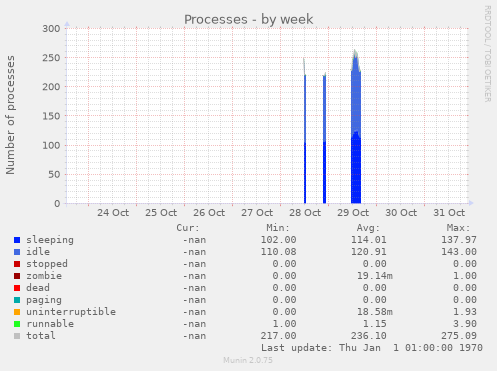Click the idle min value 110.08

point(278,252)
